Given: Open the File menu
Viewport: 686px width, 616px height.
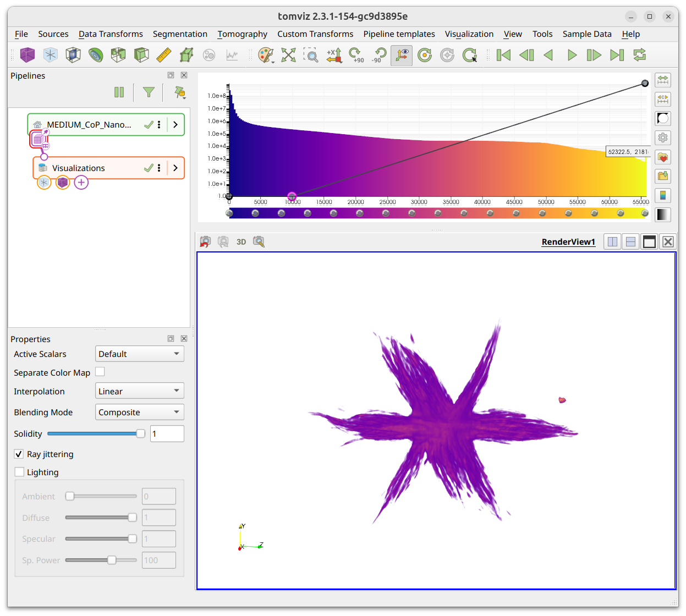Looking at the screenshot, I should [21, 34].
